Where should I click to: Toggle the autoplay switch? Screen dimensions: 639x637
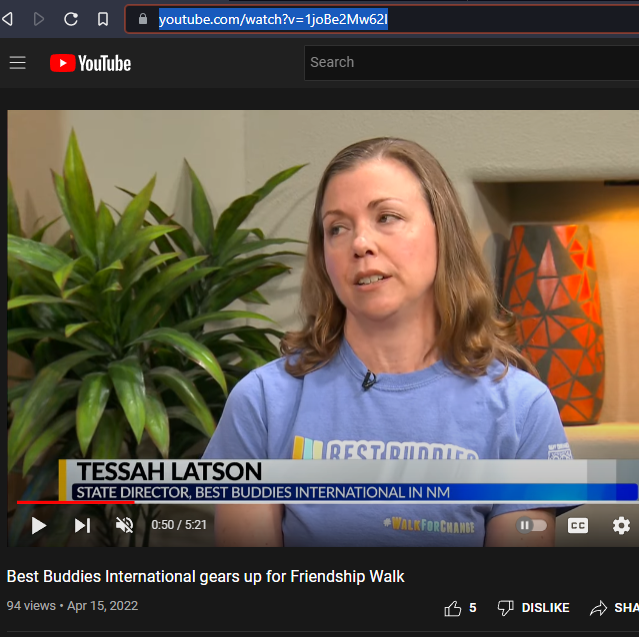pos(531,525)
